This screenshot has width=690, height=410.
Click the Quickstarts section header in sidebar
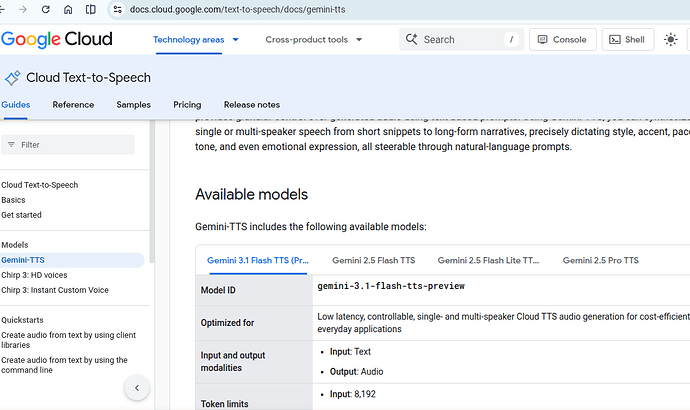click(22, 320)
